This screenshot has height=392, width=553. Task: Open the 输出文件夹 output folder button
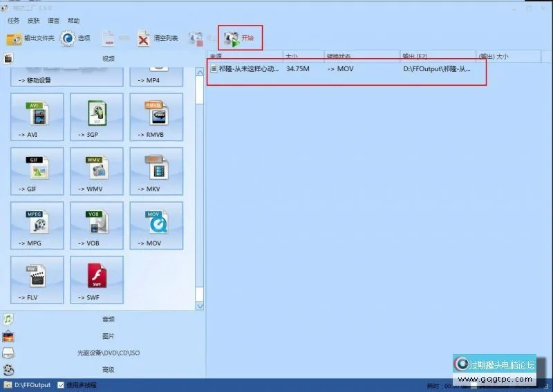30,38
